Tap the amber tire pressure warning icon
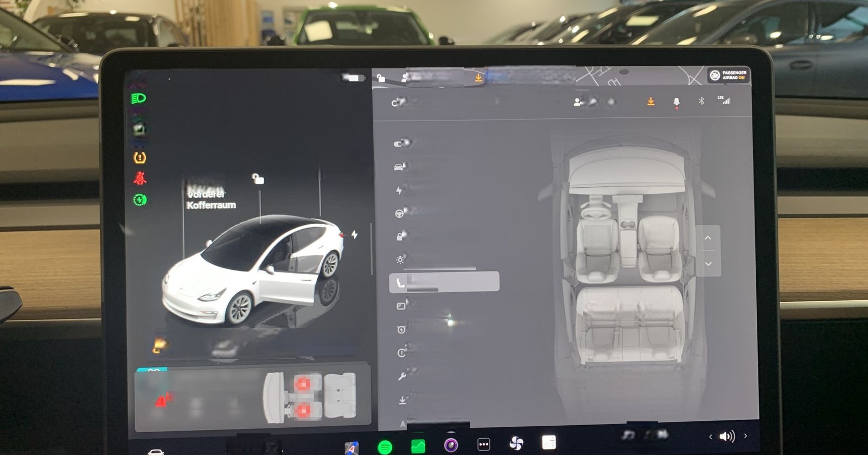The image size is (868, 455). coord(140,157)
